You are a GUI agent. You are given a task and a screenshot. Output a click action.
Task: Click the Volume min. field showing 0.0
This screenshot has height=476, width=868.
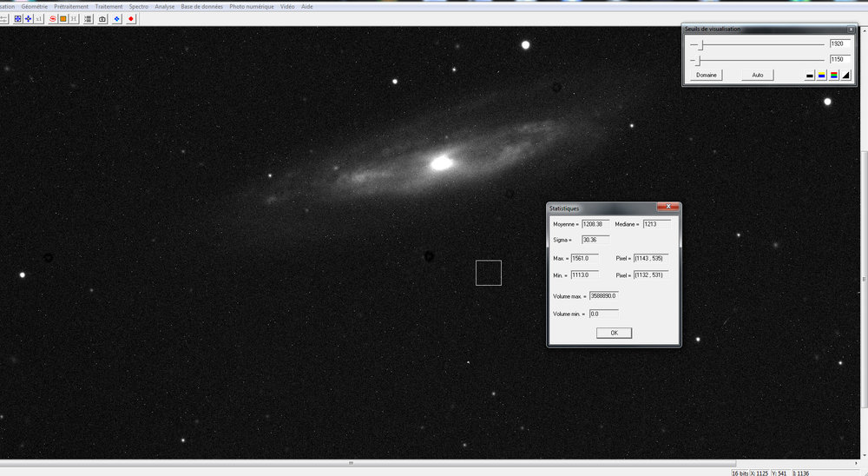point(604,314)
